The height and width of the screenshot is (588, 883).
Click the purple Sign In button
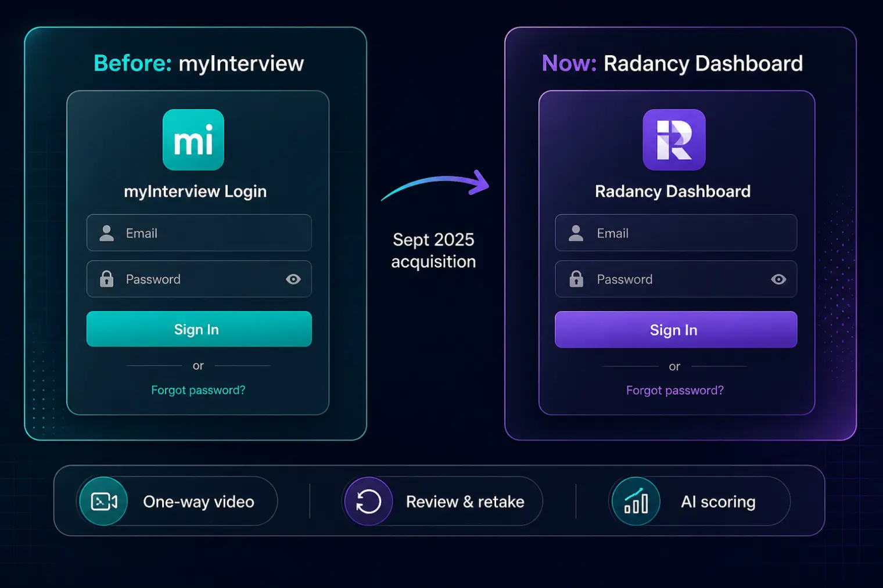(676, 330)
